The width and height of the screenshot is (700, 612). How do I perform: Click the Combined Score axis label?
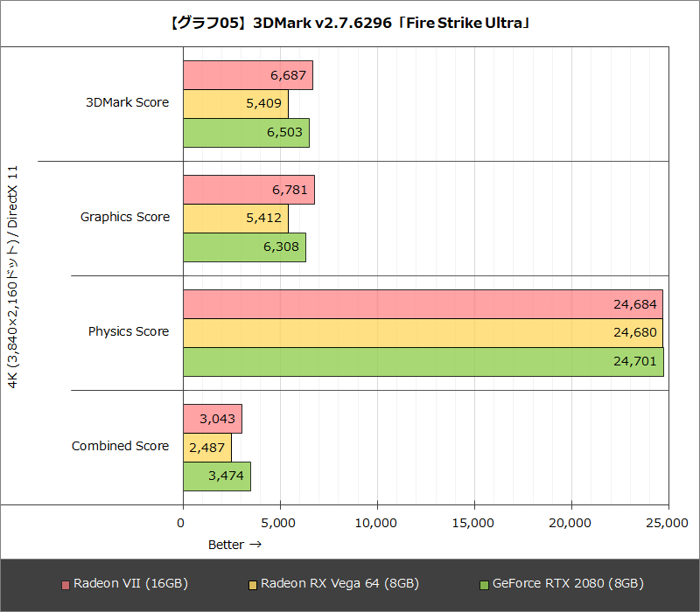point(120,446)
